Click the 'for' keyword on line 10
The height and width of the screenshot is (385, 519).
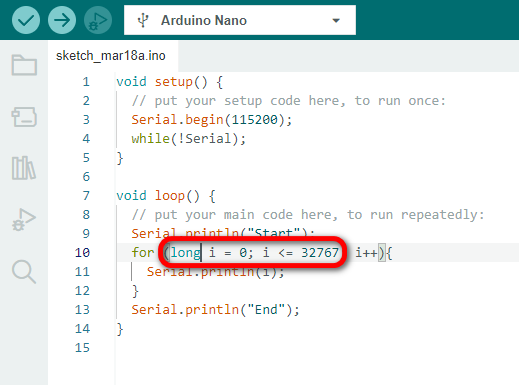click(x=143, y=253)
